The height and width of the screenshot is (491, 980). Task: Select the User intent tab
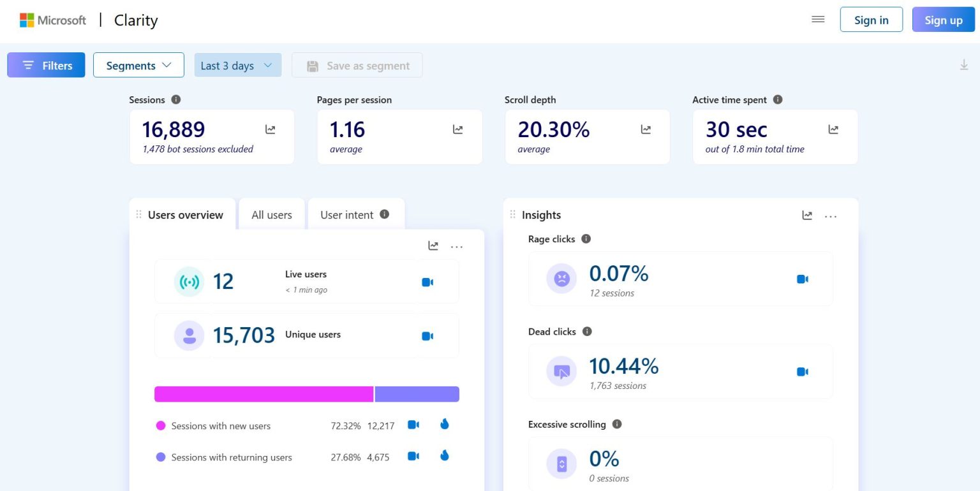coord(346,215)
